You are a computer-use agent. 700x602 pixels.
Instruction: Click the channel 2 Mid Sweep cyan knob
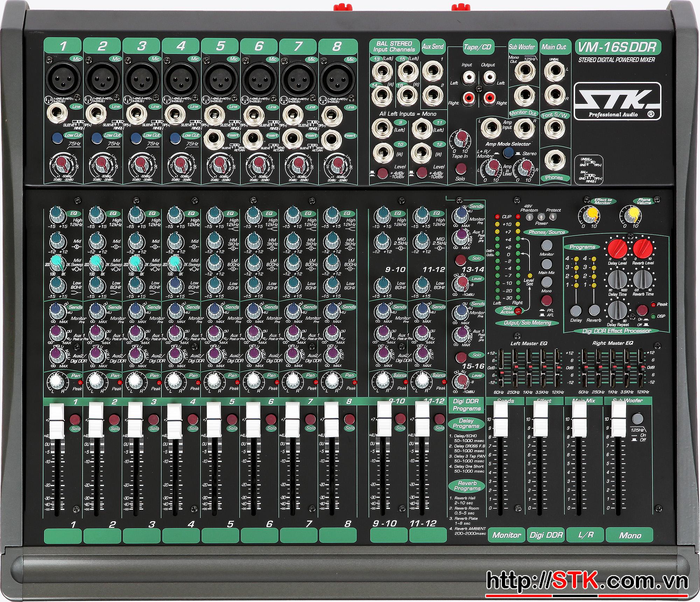96,263
